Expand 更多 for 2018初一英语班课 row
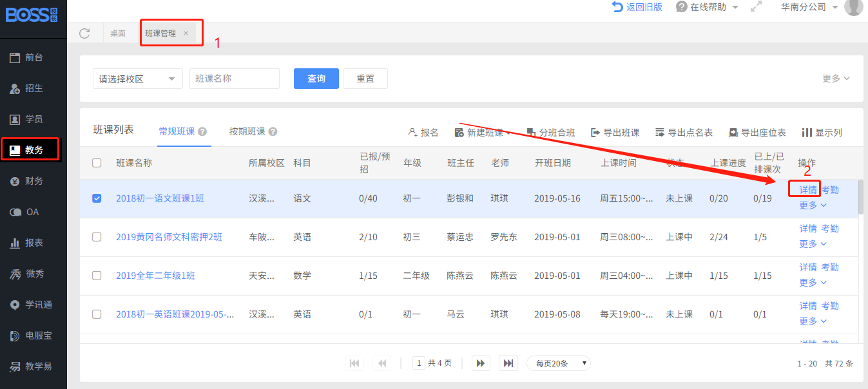The width and height of the screenshot is (868, 389). [x=813, y=321]
